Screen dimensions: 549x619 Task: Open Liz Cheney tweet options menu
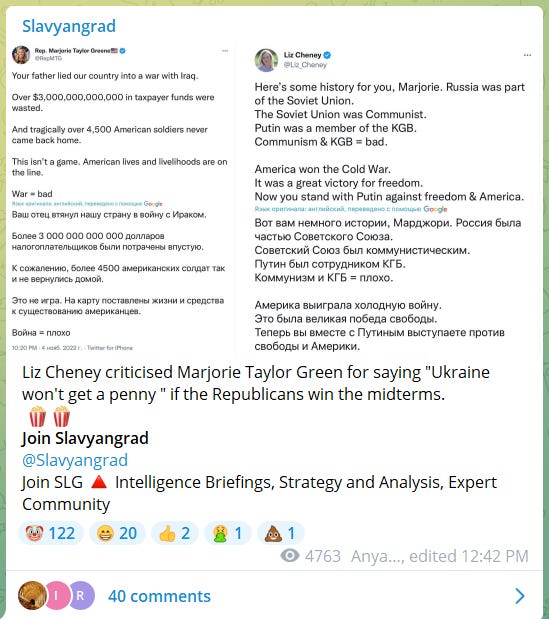[x=527, y=55]
